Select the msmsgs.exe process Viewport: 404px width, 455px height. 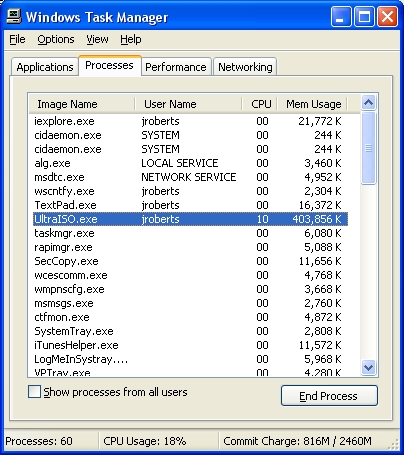[190, 303]
